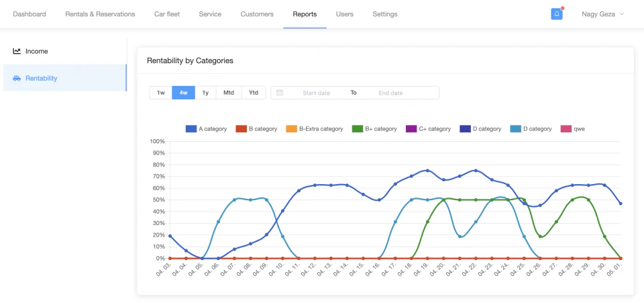Toggle the B-Extra category legend item
The height and width of the screenshot is (303, 644).
pyautogui.click(x=315, y=128)
